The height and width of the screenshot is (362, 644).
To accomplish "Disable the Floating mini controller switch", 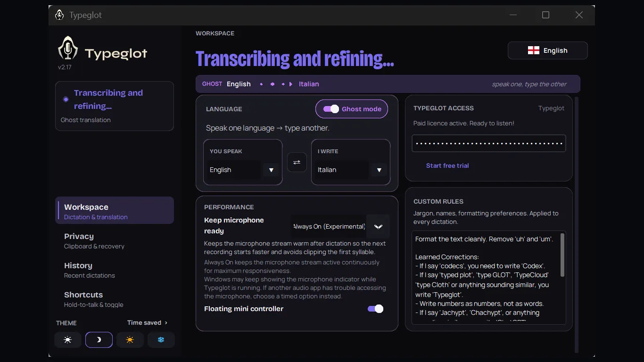I will [376, 309].
